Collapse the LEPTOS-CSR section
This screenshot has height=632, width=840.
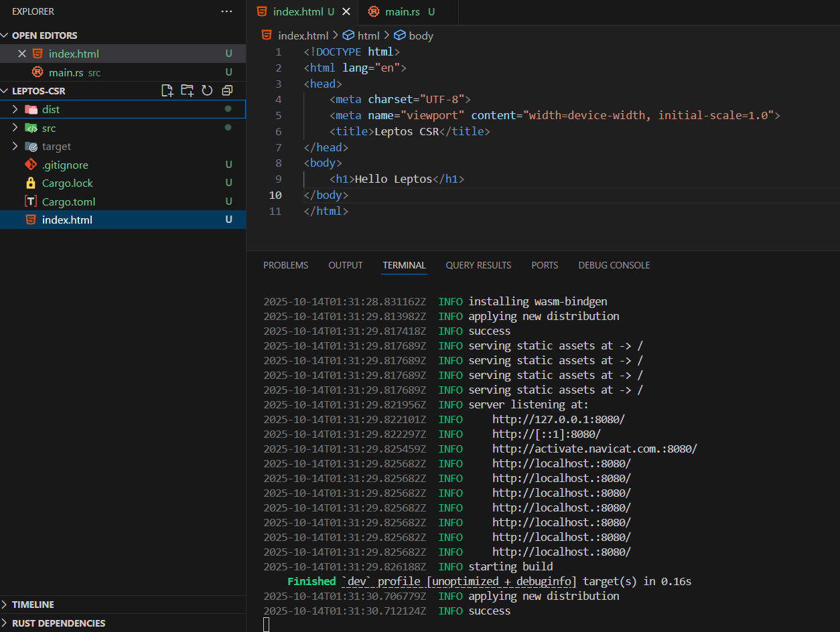click(x=5, y=90)
